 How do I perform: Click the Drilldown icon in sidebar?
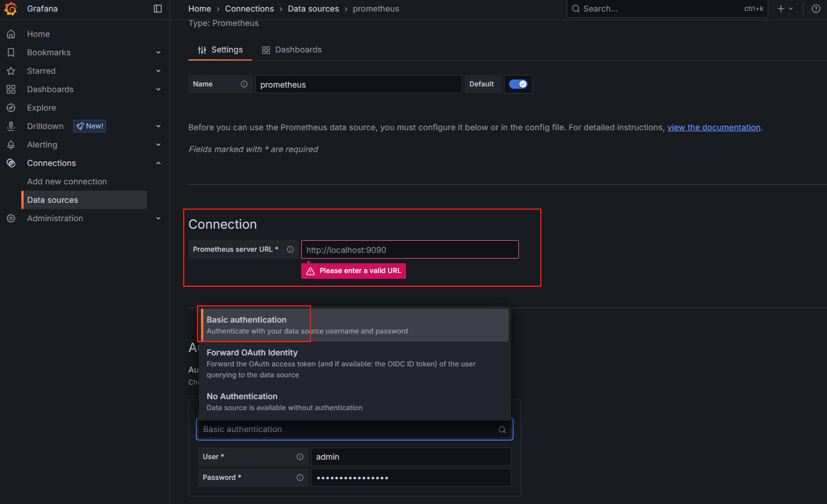click(x=11, y=126)
